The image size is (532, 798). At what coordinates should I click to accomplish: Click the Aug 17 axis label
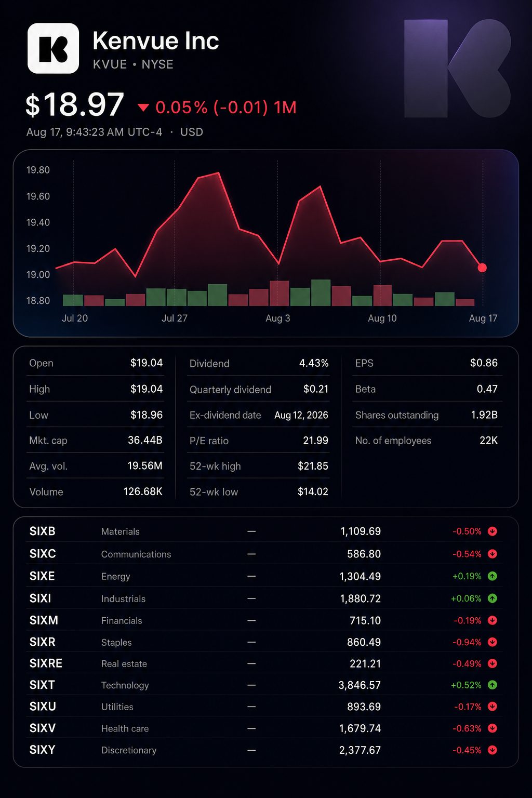click(483, 318)
